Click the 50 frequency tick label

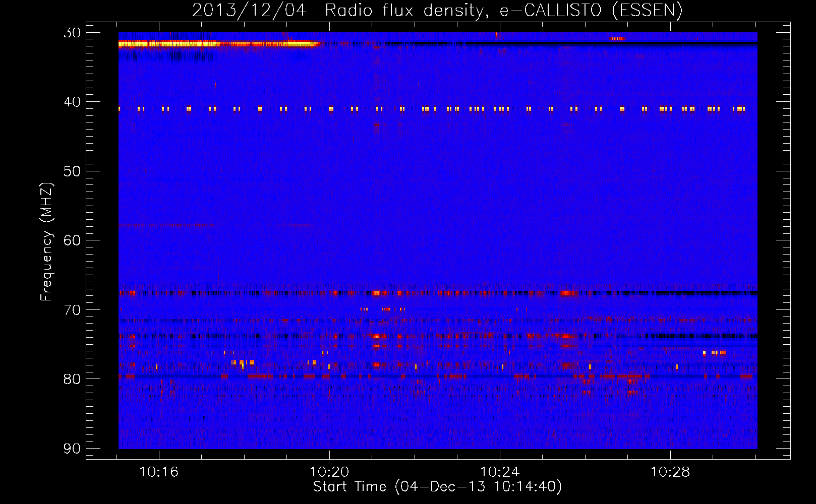click(x=72, y=171)
